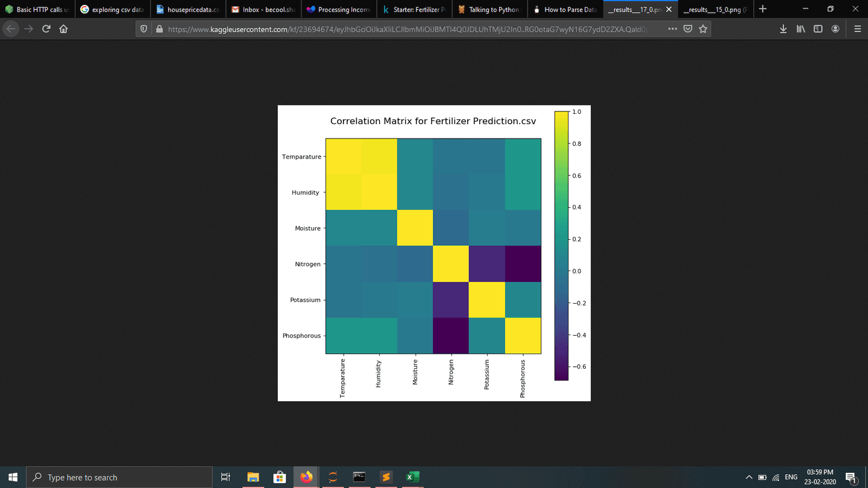Viewport: 868px width, 488px height.
Task: Open a new browser tab
Action: pyautogui.click(x=763, y=9)
